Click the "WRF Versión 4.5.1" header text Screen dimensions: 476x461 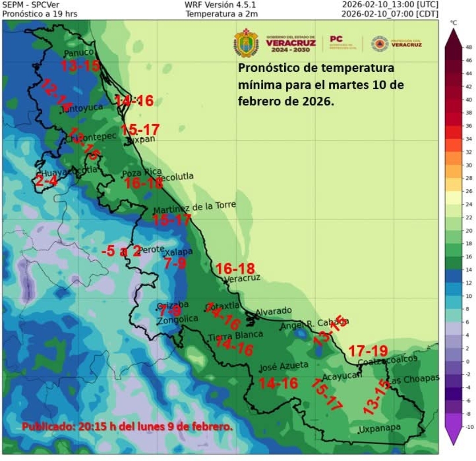pos(220,5)
